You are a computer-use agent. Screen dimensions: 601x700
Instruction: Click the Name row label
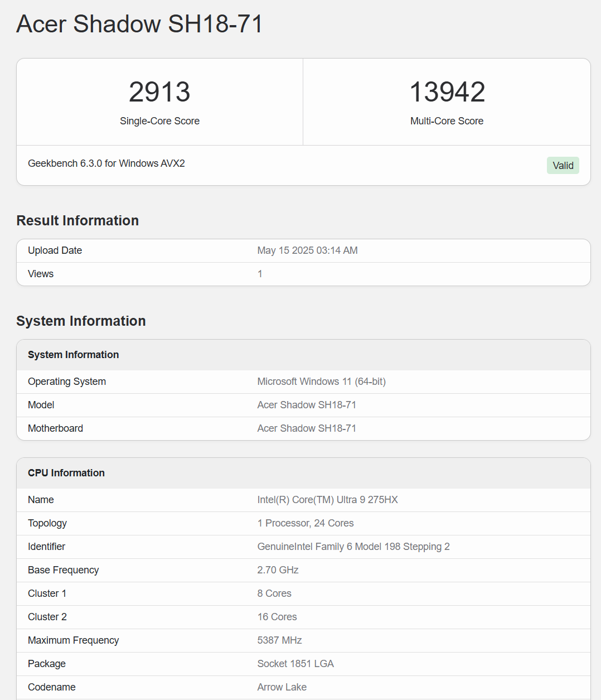click(41, 500)
